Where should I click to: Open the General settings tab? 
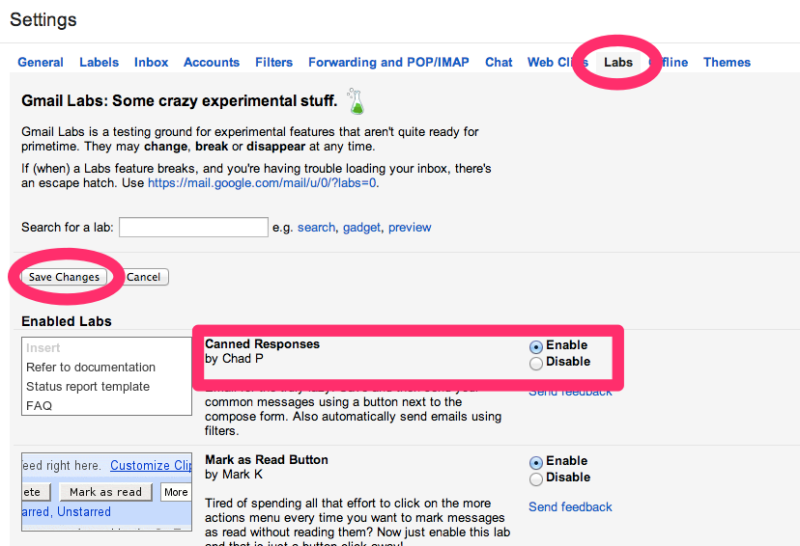coord(40,62)
